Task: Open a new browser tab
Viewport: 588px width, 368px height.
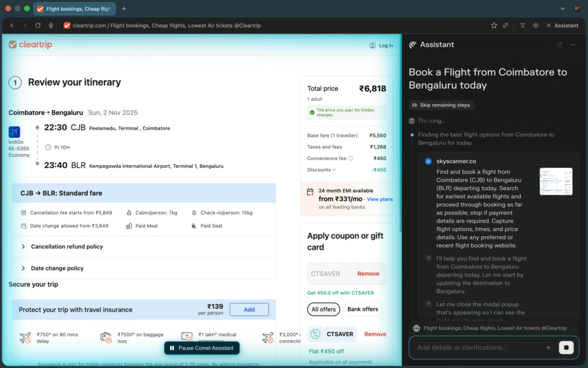Action: (x=124, y=9)
